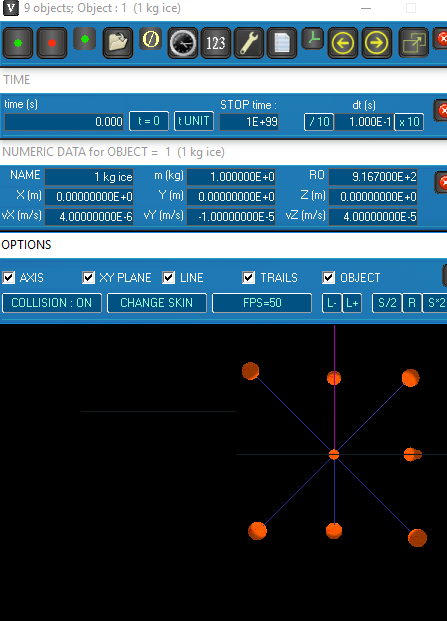The width and height of the screenshot is (447, 621).
Task: Halve scale with S/2 button
Action: click(387, 303)
